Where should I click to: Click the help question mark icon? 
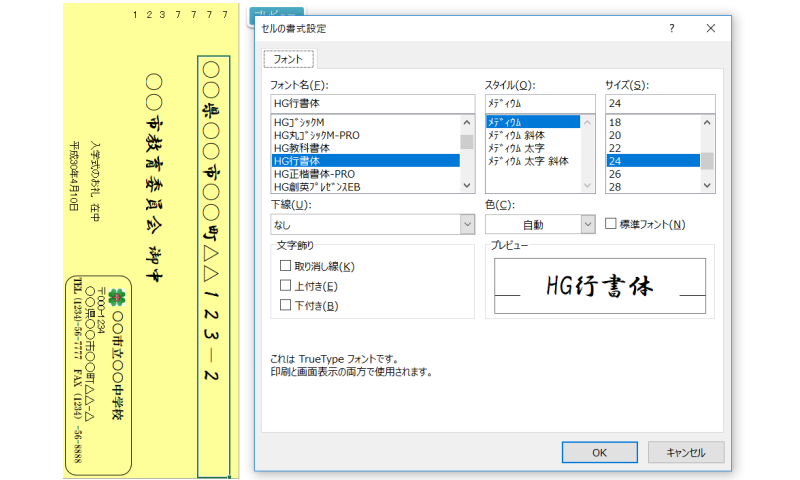point(671,29)
